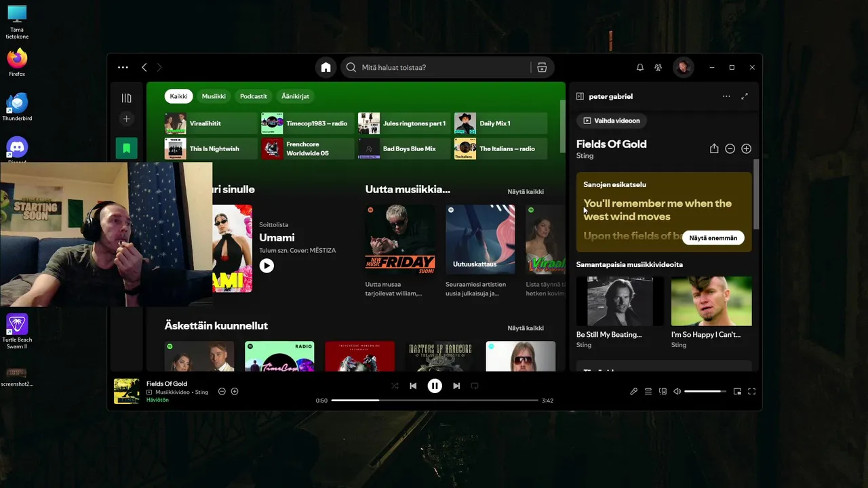Click 'Näytä kaikki' beside Äskettäin kuunnellut

(x=526, y=328)
